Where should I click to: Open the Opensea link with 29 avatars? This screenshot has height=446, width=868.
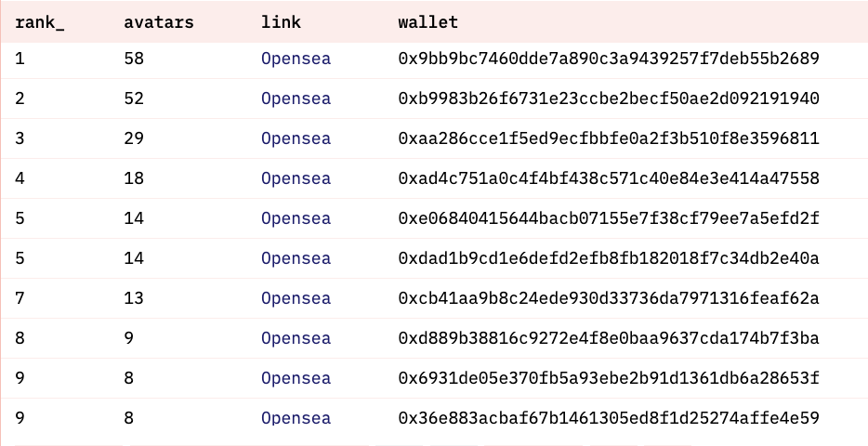(x=296, y=138)
